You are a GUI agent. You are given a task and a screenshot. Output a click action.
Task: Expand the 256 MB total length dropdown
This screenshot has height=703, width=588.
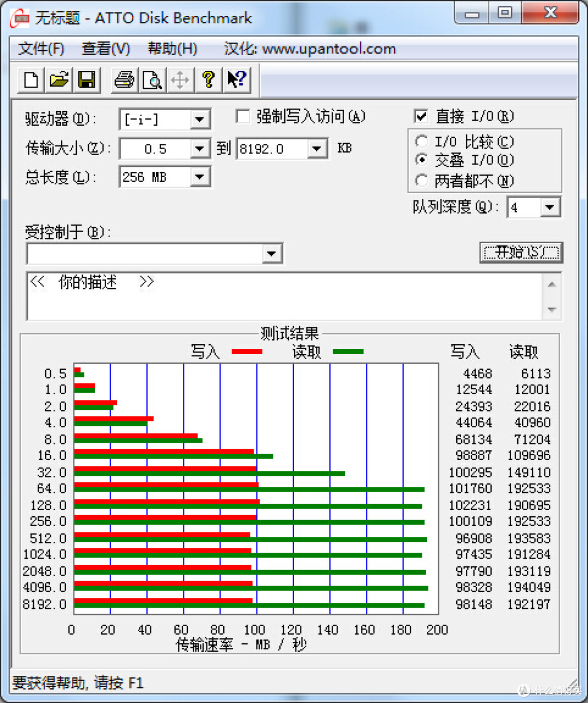tap(200, 177)
